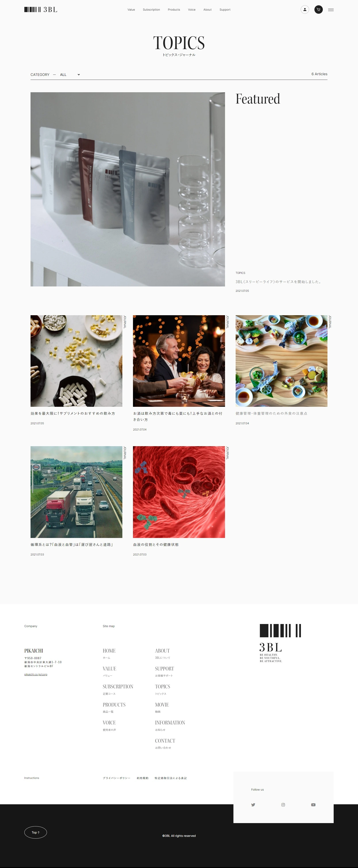This screenshot has width=358, height=868.
Task: Open the user account icon
Action: coord(305,10)
